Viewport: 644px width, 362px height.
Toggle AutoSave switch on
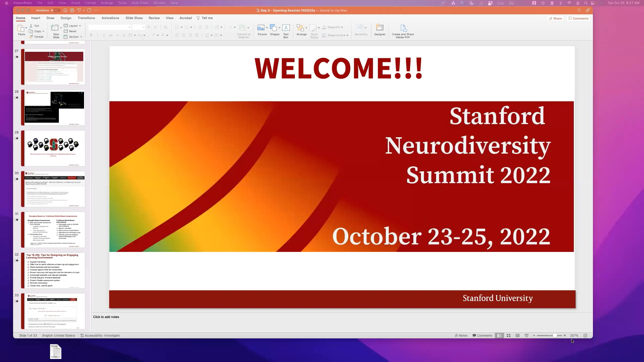tap(55, 10)
